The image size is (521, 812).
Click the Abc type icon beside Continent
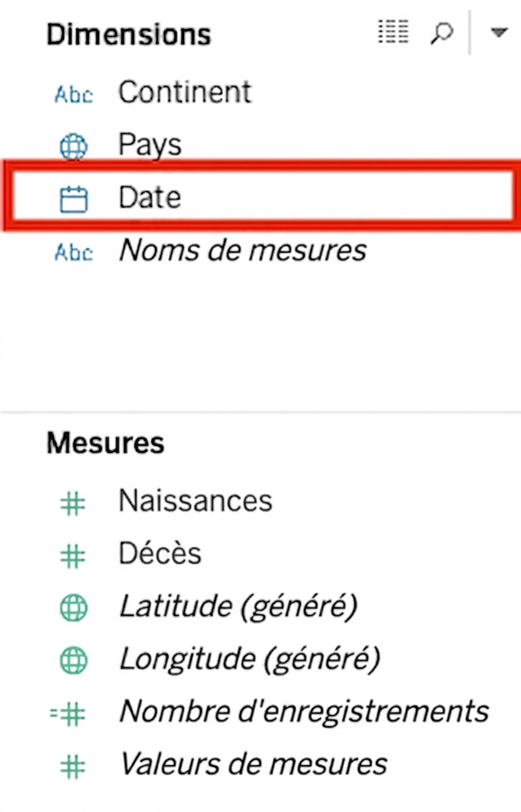tap(73, 94)
